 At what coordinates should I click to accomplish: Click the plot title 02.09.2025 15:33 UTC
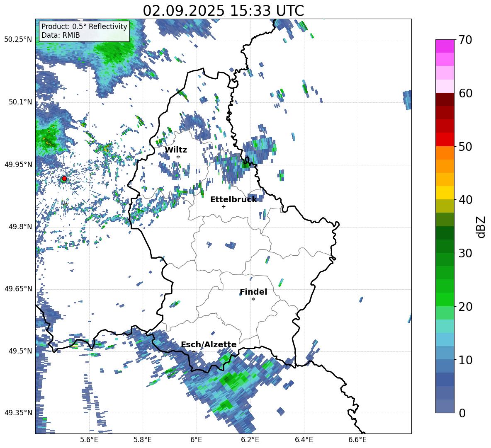(224, 11)
